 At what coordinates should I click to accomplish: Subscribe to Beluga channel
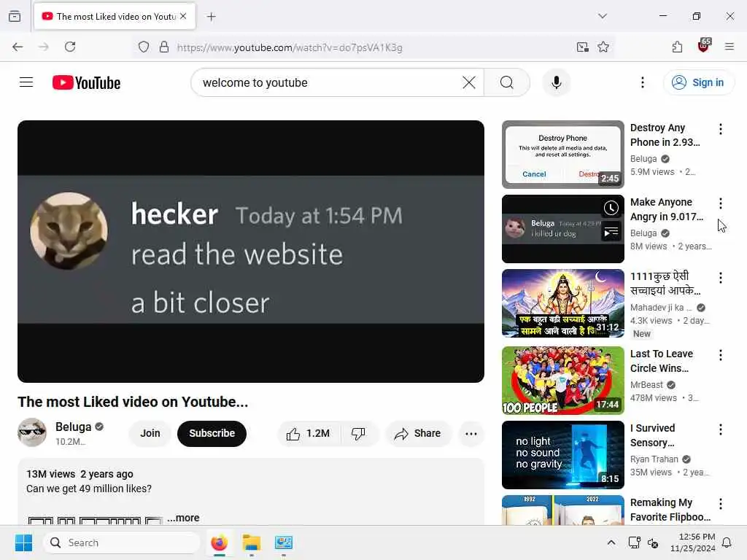coord(212,433)
